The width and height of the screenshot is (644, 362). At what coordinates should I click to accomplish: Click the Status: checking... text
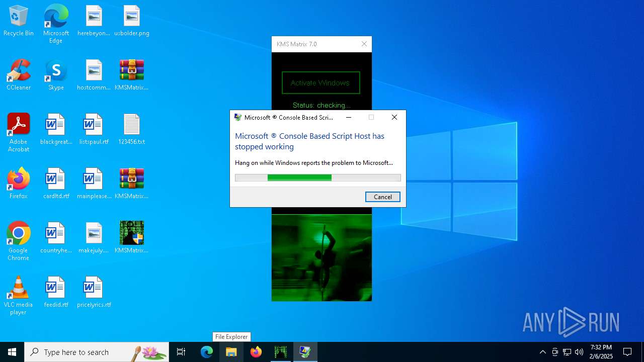pyautogui.click(x=321, y=105)
